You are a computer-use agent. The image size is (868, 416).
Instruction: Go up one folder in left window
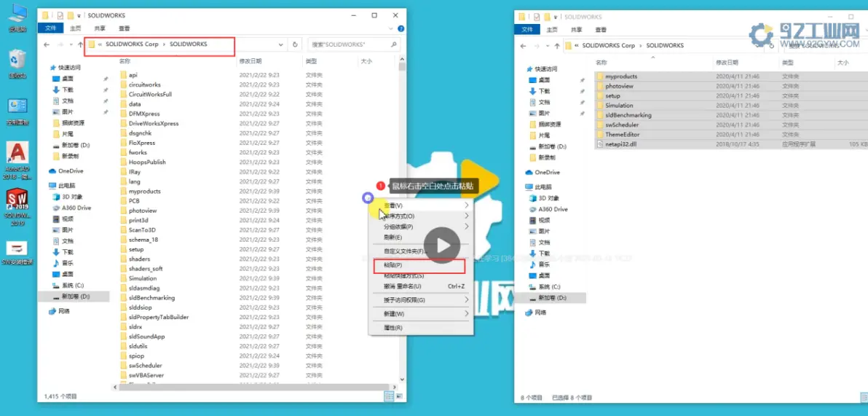click(80, 44)
